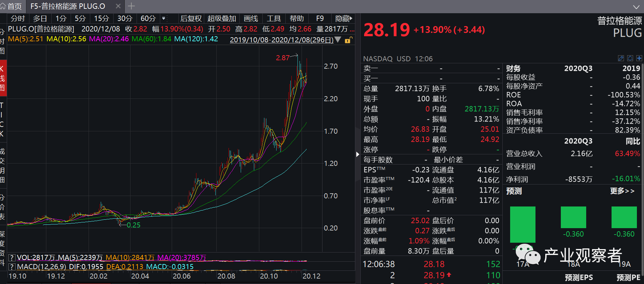The height and width of the screenshot is (284, 644).
Task: Click the MA(10):2.56 indicator label
Action: (66, 39)
